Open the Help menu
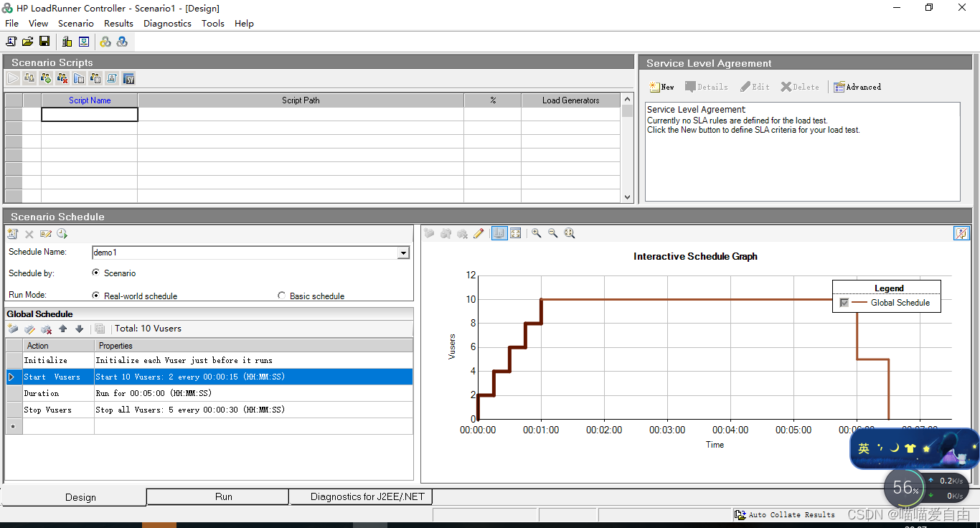 point(244,23)
